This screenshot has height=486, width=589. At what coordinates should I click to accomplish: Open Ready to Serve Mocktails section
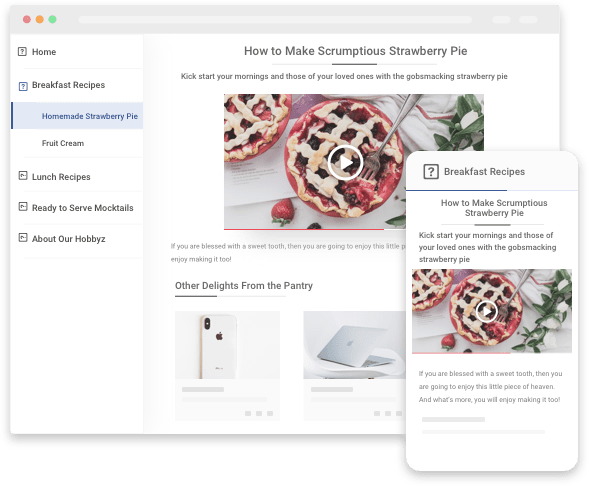coord(83,208)
